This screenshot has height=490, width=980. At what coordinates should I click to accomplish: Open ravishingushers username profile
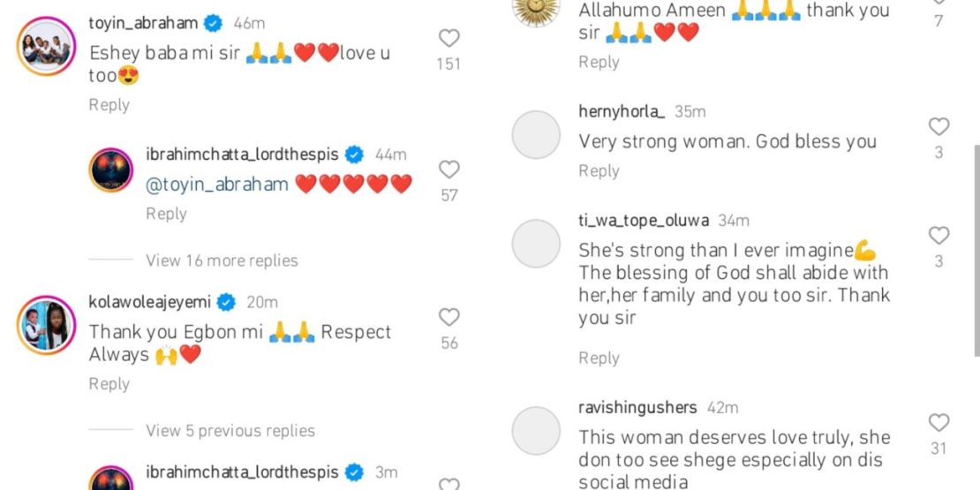pos(637,408)
